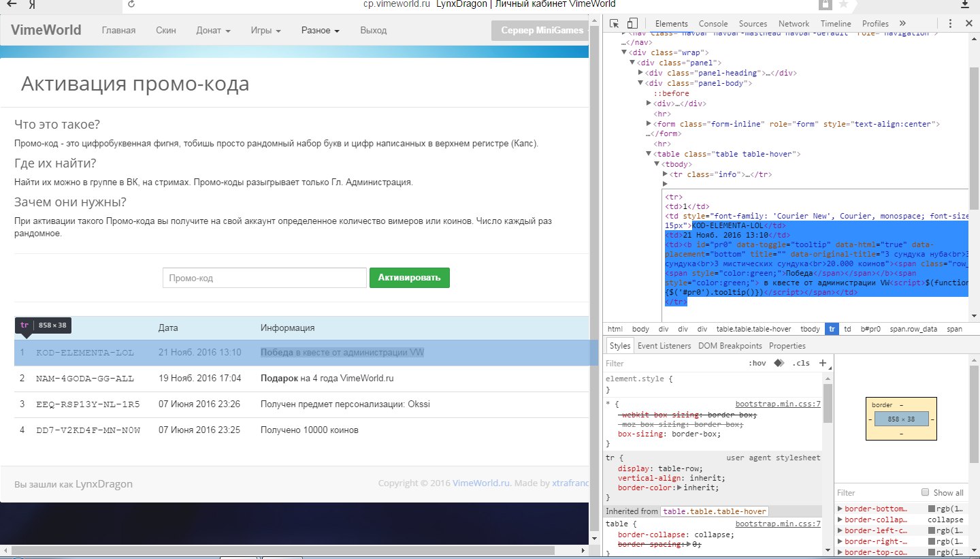
Task: Go to Главная in the navbar
Action: (x=118, y=31)
